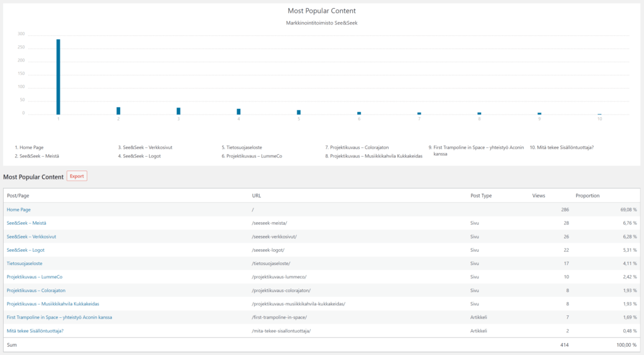Screen dimensions: 644x355
Task: Click URL cell '/projektikuvaus-lummeco/'
Action: click(279, 277)
